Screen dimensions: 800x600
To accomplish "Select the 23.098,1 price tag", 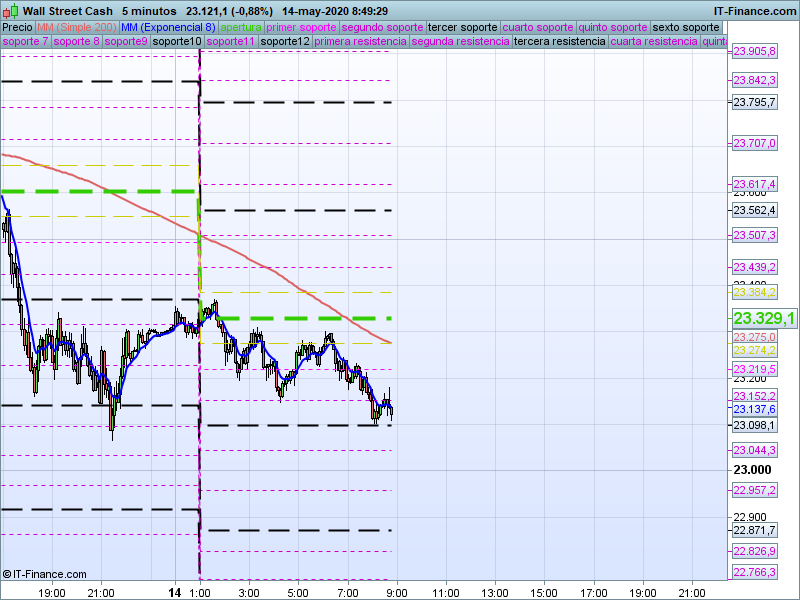I will click(755, 425).
